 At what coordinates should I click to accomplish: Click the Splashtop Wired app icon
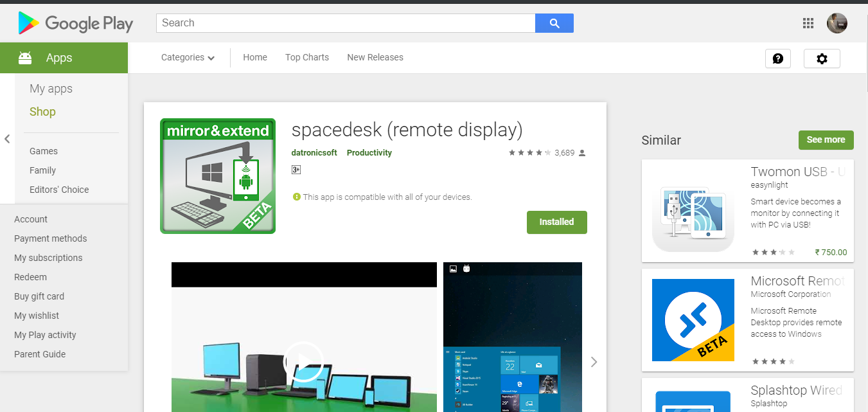point(693,401)
